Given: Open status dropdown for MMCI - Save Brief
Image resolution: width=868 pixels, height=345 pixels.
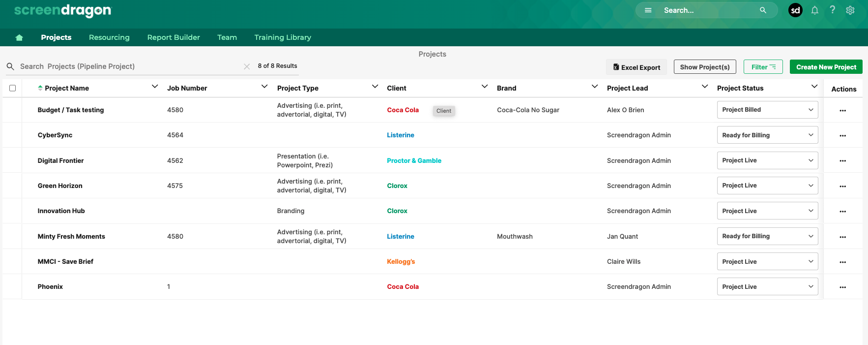Looking at the screenshot, I should click(x=767, y=261).
